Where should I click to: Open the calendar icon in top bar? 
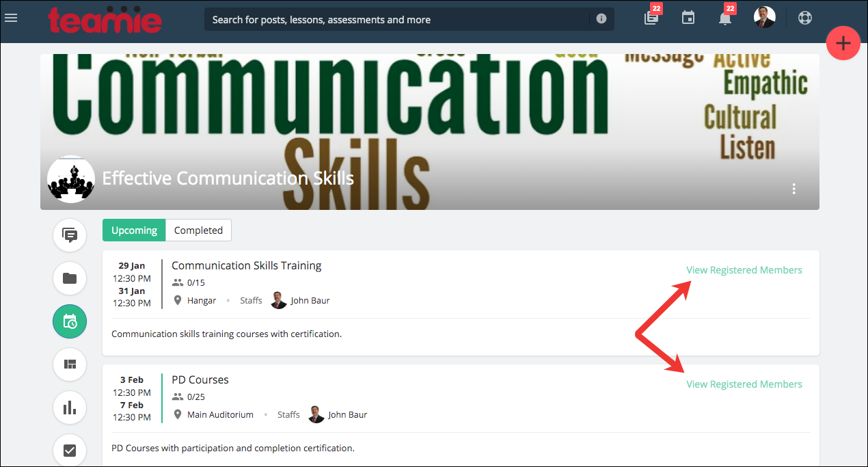point(688,18)
